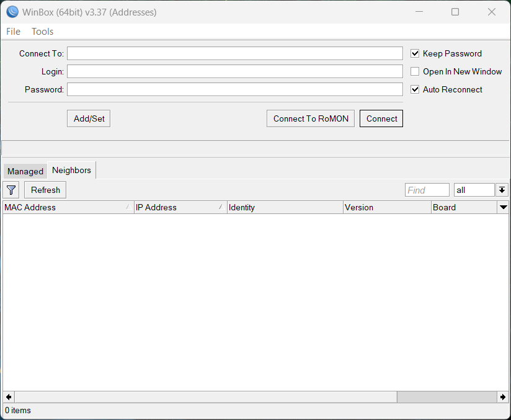Click the left scroll arrow of horizontal scrollbar
Viewport: 511px width, 420px height.
pyautogui.click(x=9, y=397)
